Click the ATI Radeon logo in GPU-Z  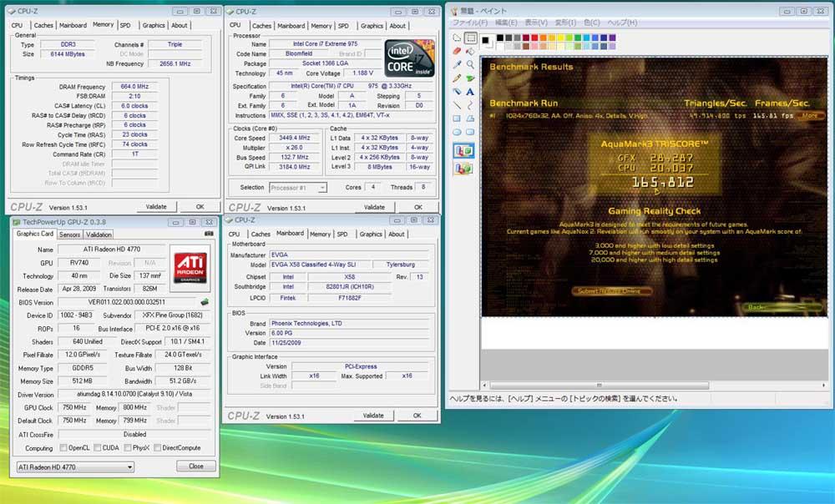tap(190, 268)
